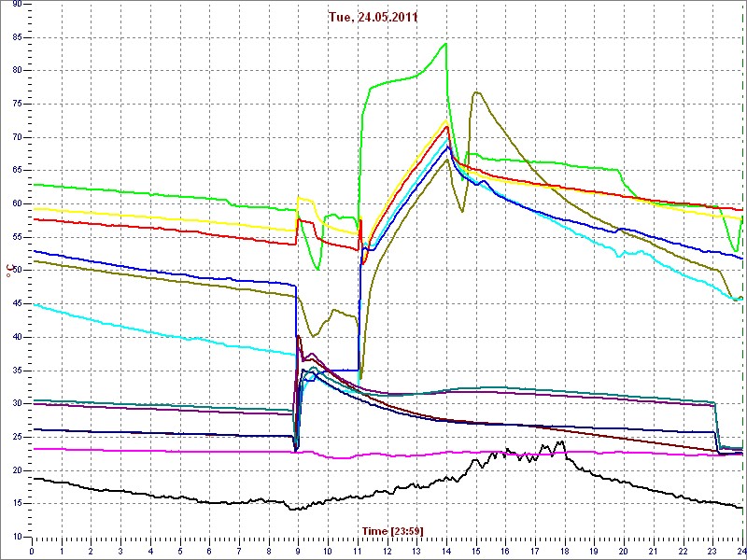Click hour 4 on the time axis
Image resolution: width=747 pixels, height=560 pixels.
click(x=150, y=551)
